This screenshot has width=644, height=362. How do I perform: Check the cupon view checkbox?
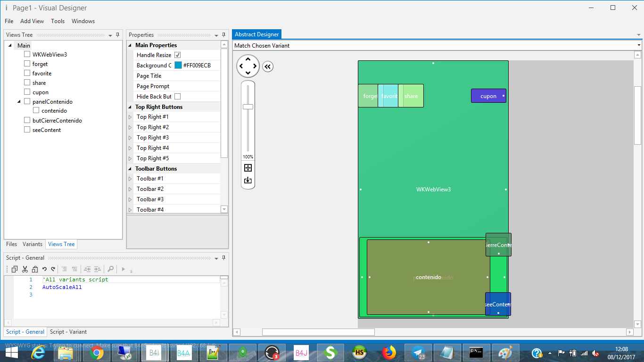[27, 92]
